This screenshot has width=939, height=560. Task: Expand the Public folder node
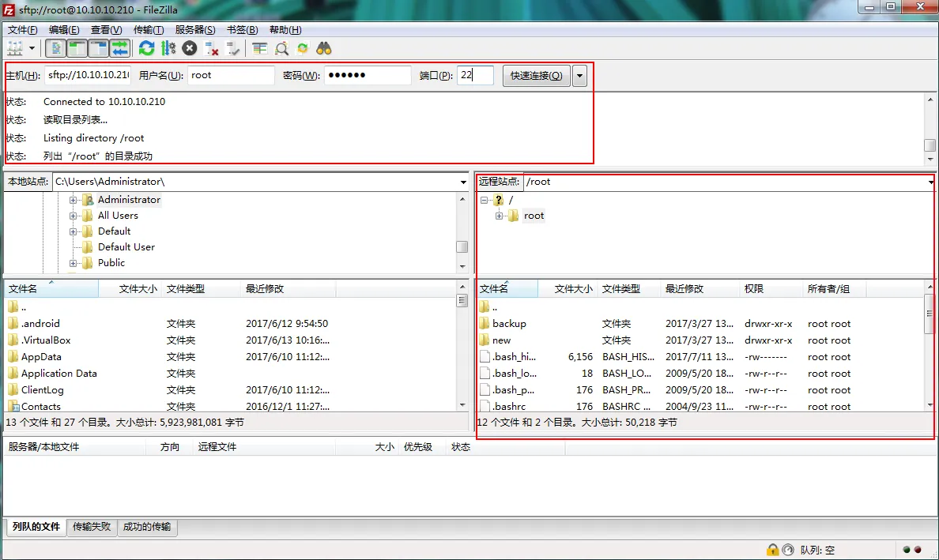(73, 263)
